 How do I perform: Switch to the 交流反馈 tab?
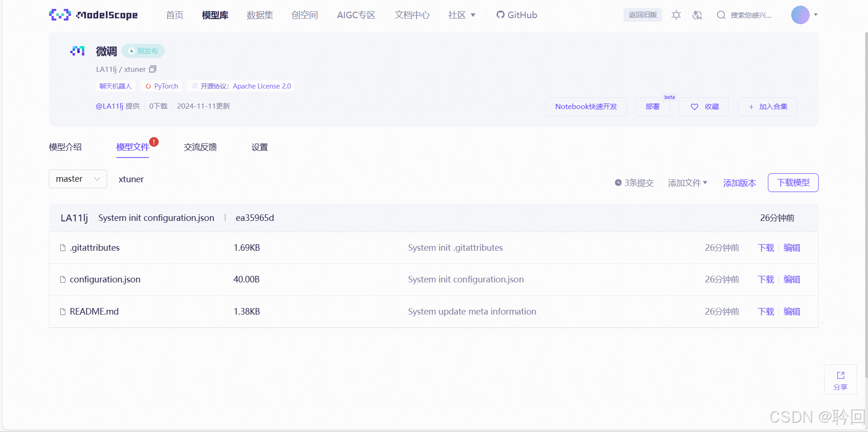(x=200, y=147)
